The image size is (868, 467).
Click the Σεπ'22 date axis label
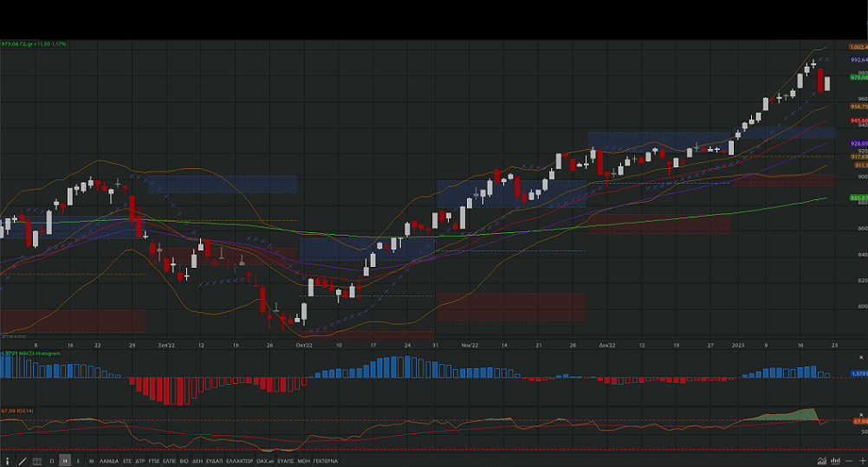tap(166, 345)
